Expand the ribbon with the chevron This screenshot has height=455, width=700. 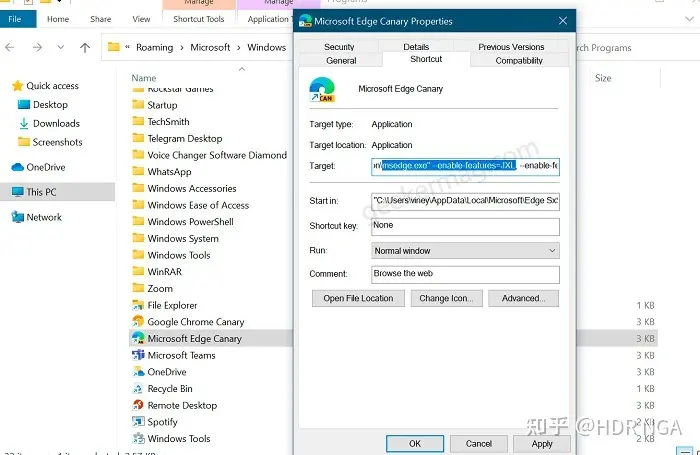tap(689, 19)
